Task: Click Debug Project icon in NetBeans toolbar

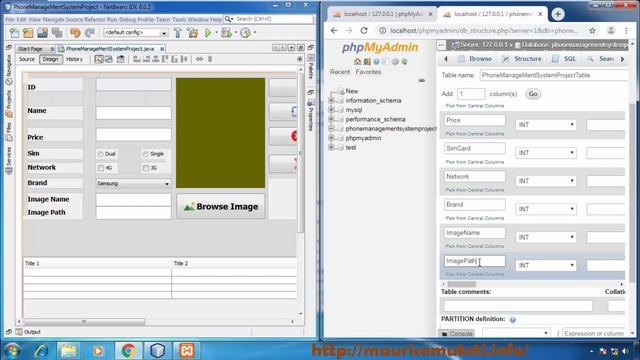Action: [x=226, y=33]
